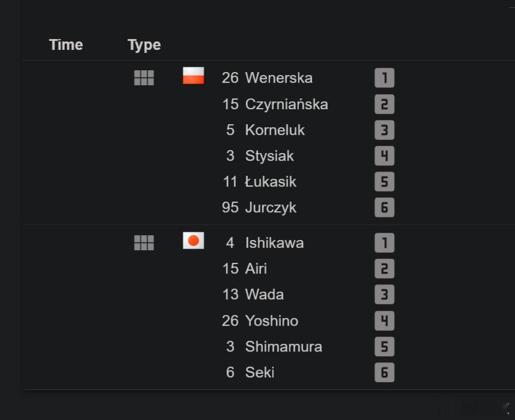Click position badge 1 next to Ishikawa
Screen dimensions: 515x420
click(x=384, y=243)
